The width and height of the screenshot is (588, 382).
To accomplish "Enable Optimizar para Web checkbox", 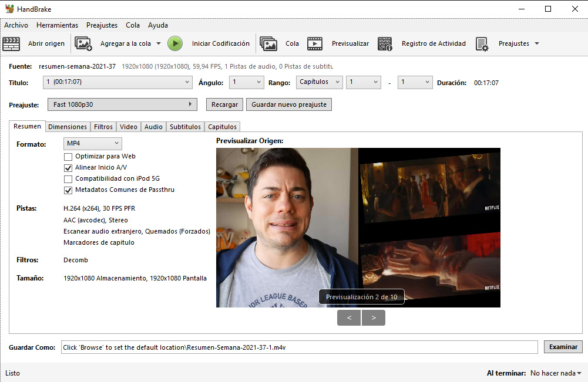I will pyautogui.click(x=68, y=157).
